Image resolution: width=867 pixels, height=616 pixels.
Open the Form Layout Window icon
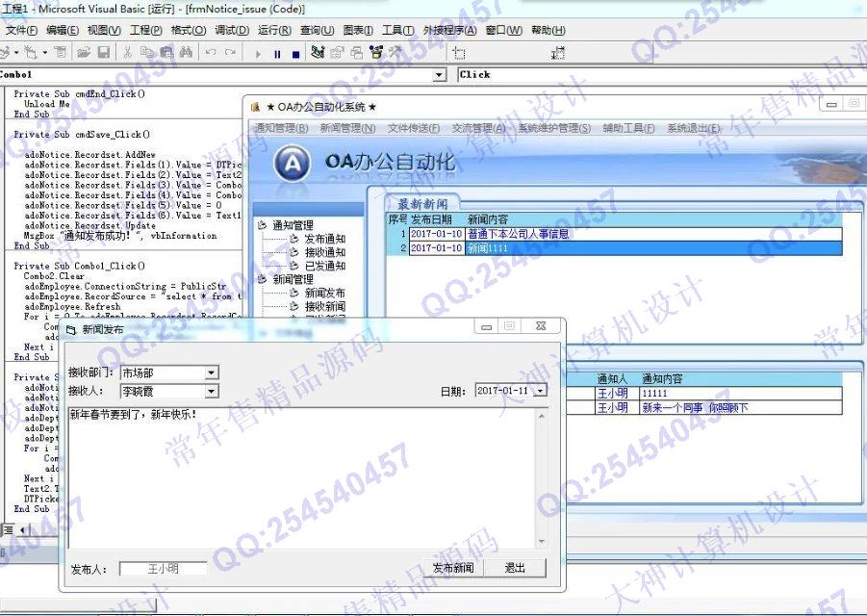(357, 53)
